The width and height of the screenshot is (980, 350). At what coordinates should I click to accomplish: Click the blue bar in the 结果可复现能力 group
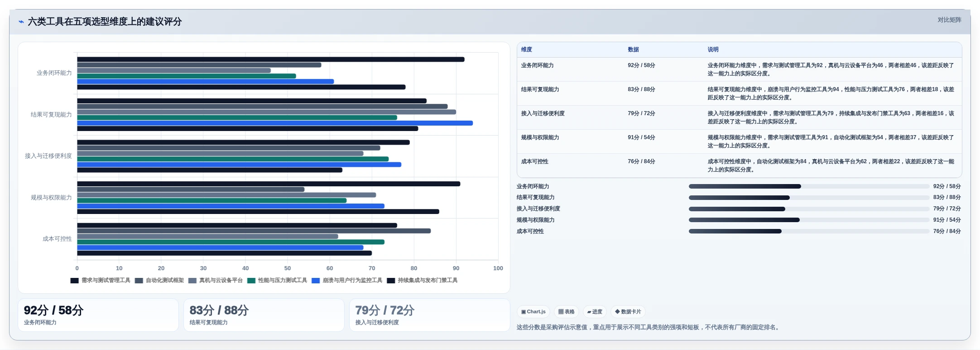tap(275, 123)
